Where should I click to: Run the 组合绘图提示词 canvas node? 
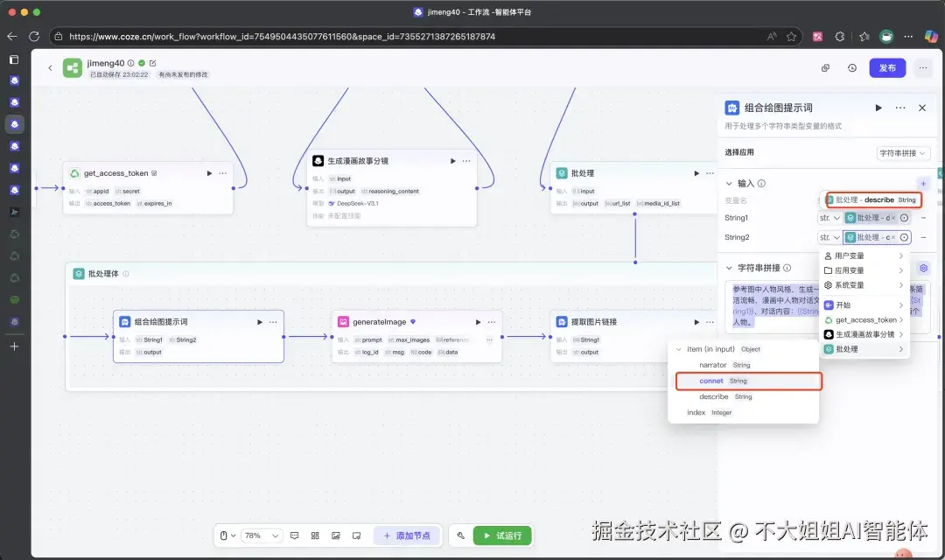coord(260,322)
